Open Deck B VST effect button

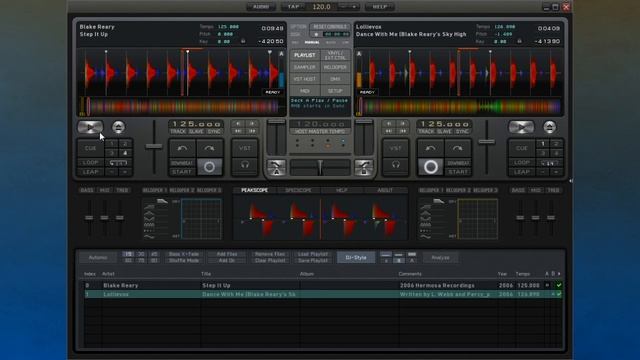[x=395, y=148]
